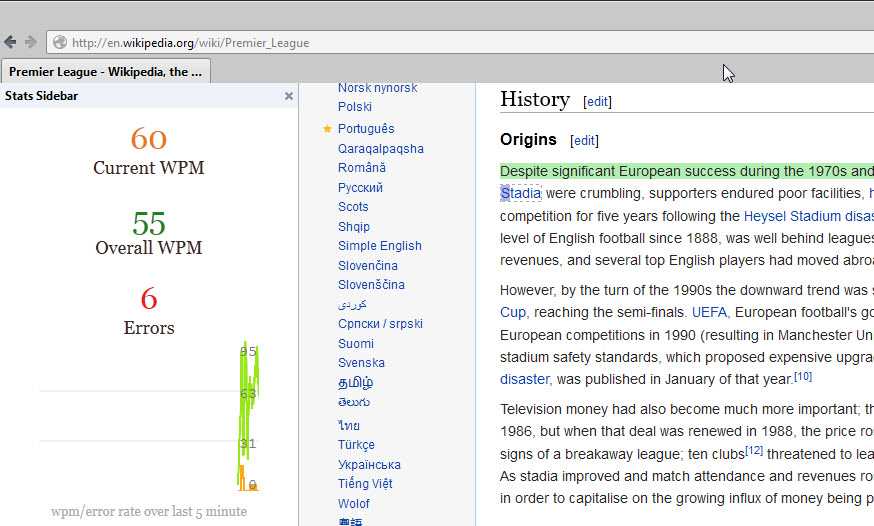
Task: Click the wpm/error rate graph
Action: coord(149,417)
